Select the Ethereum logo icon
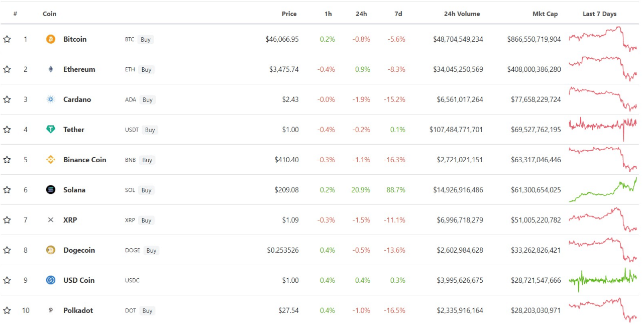644x325 pixels. coord(50,69)
